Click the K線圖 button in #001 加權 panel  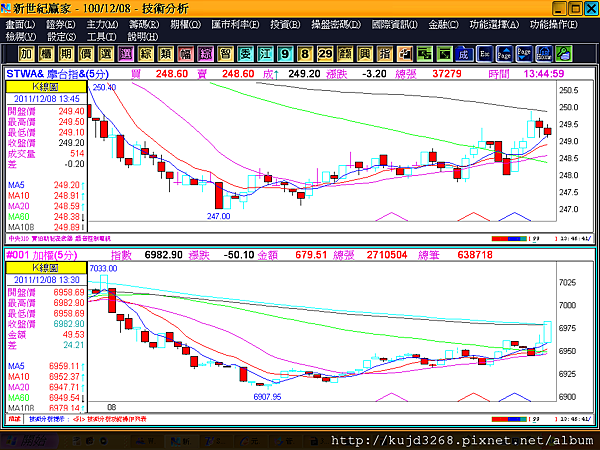[46, 267]
